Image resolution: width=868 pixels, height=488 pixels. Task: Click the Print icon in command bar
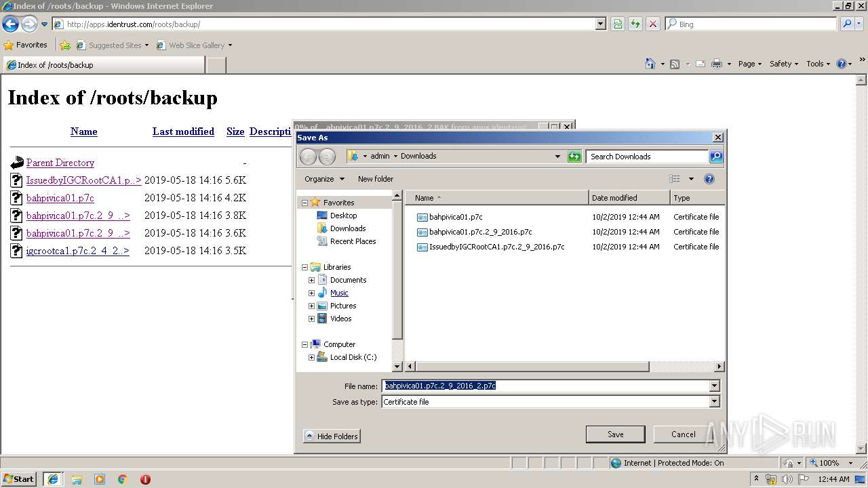pos(717,64)
